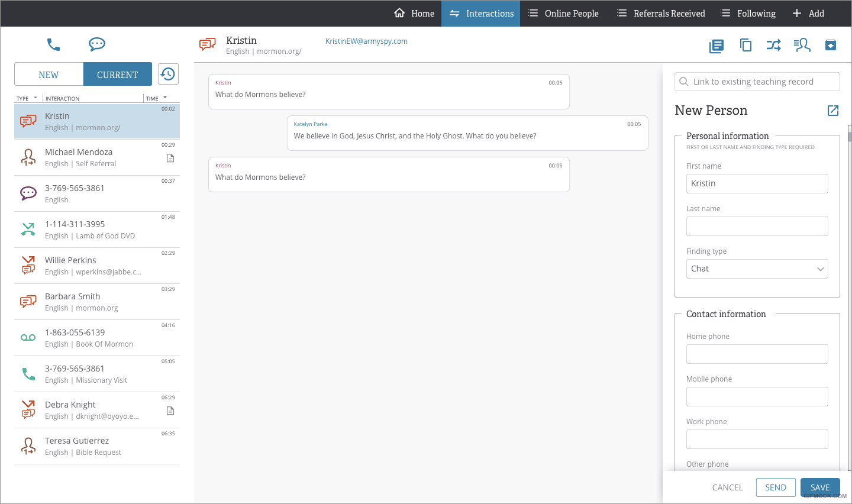Open Referrals Received menu
Screen dimensions: 852x504
[x=661, y=13]
